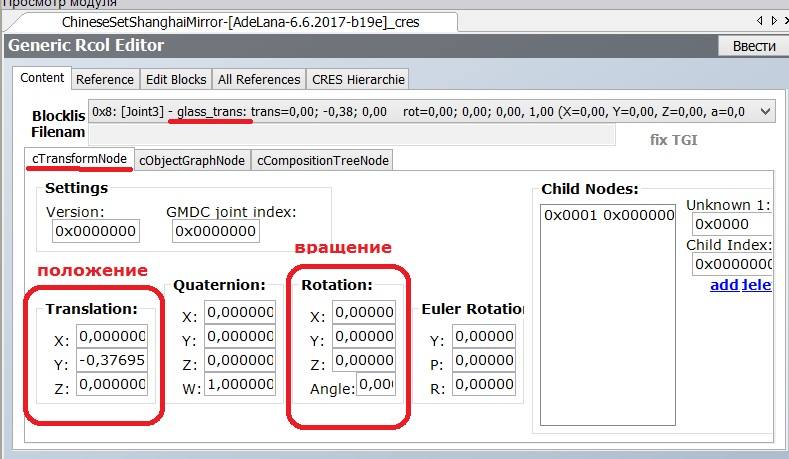The height and width of the screenshot is (459, 789).
Task: Switch to the Reference tab
Action: [x=104, y=79]
